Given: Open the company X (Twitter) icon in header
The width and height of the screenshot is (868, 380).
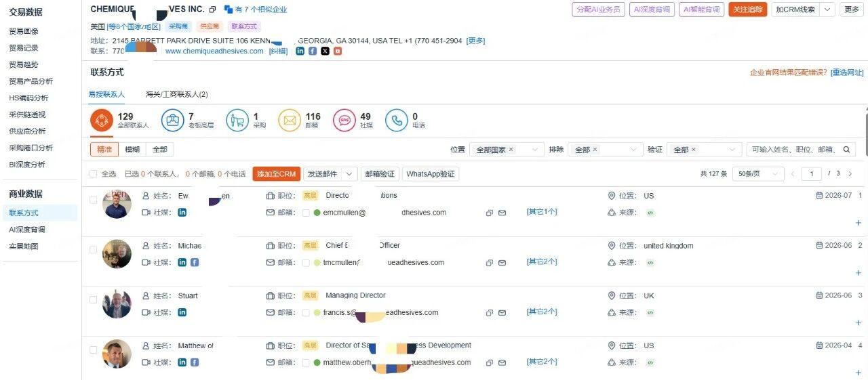Looking at the screenshot, I should 325,51.
